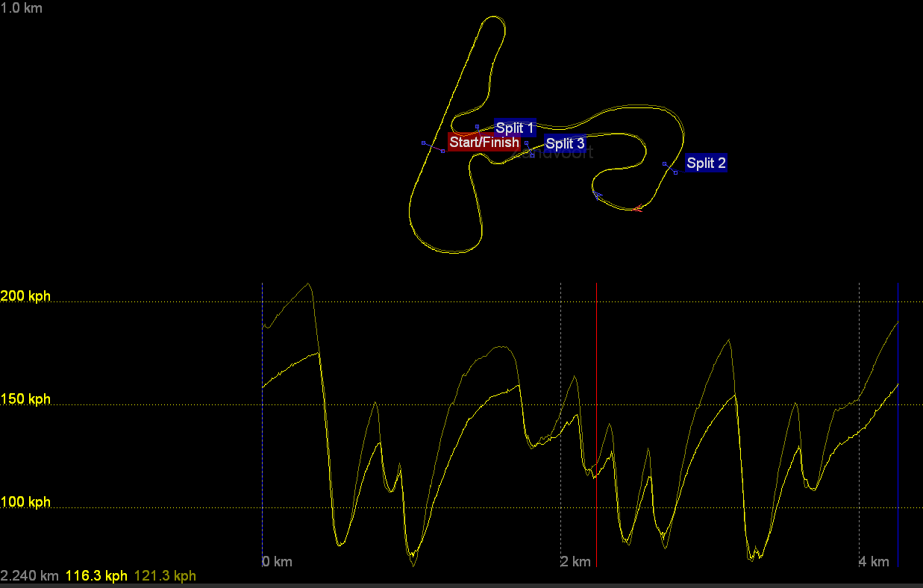This screenshot has height=588, width=923.
Task: Click the 100 kph axis label
Action: [25, 502]
